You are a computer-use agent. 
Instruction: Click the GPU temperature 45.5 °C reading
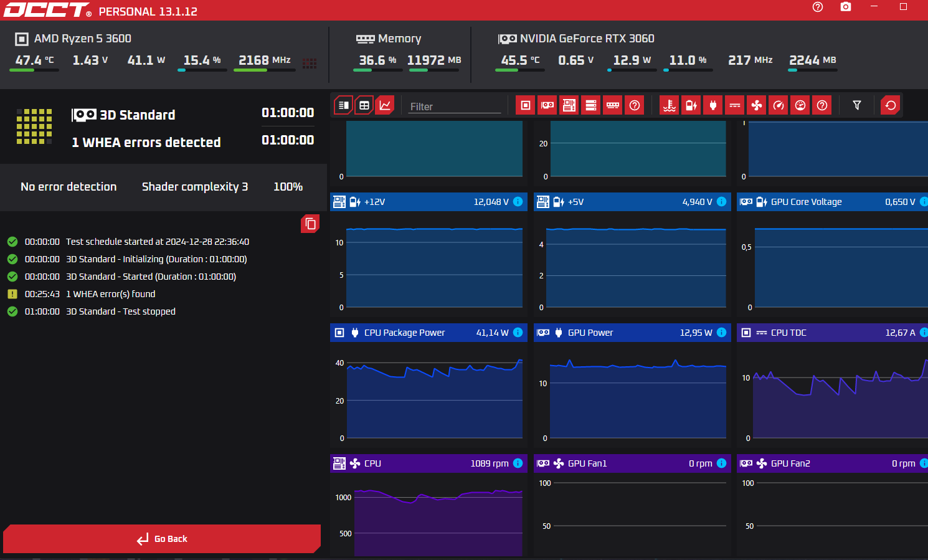click(x=521, y=60)
